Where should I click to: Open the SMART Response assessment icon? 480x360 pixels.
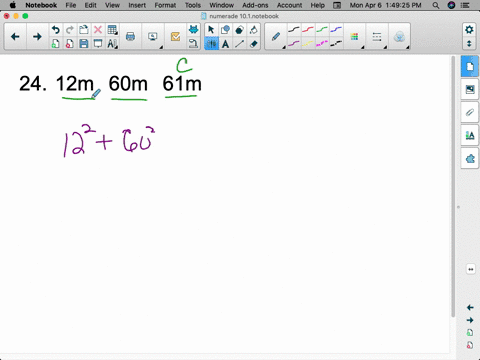click(175, 37)
